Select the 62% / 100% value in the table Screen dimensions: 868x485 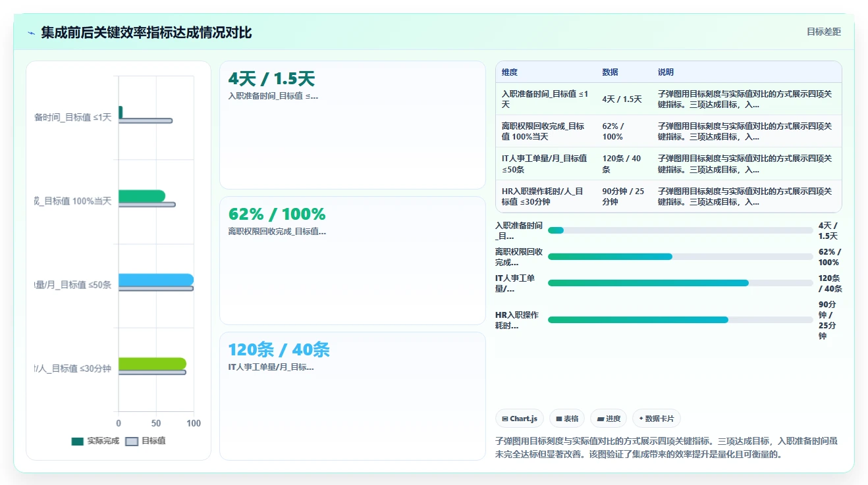[613, 131]
